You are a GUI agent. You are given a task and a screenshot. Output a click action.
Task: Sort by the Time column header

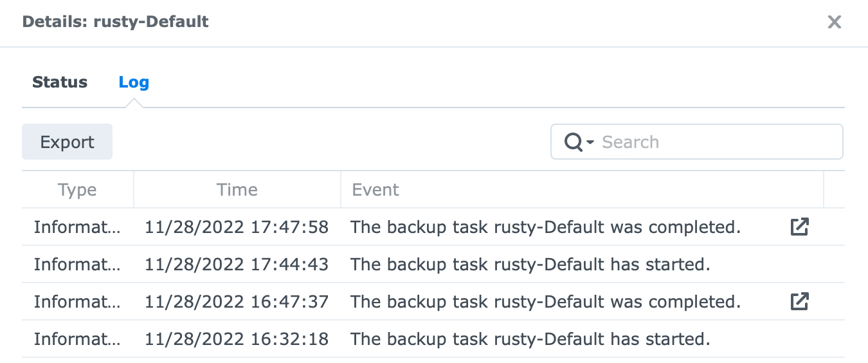tap(237, 190)
